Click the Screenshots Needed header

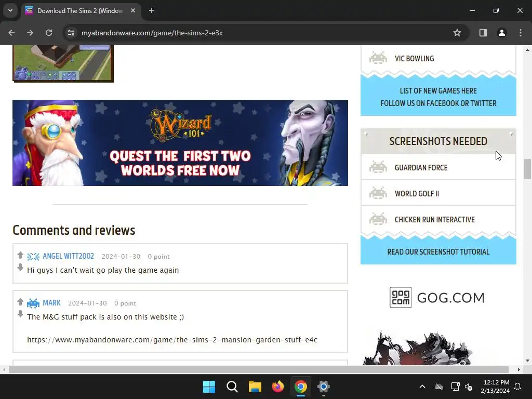point(438,141)
